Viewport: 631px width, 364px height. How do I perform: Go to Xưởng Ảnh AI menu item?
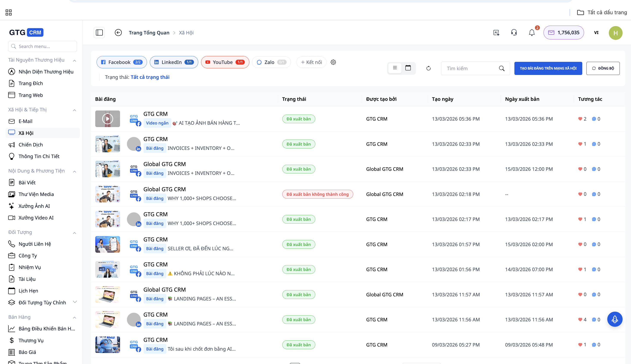(34, 206)
